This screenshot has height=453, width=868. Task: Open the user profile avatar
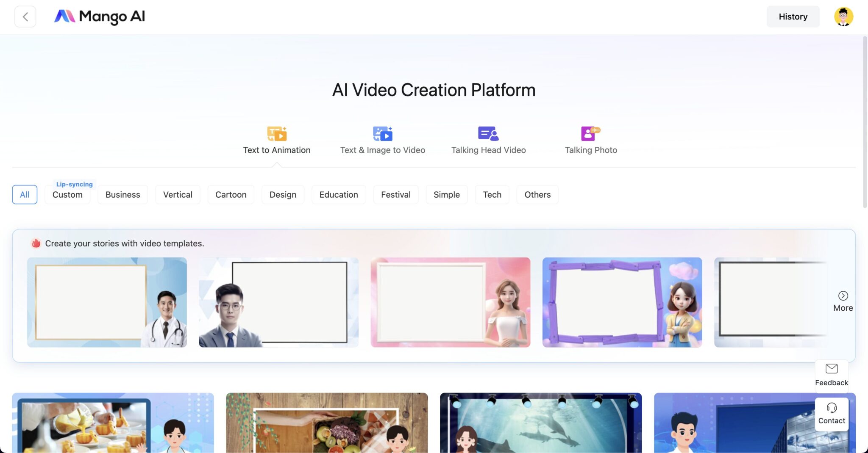pyautogui.click(x=844, y=17)
